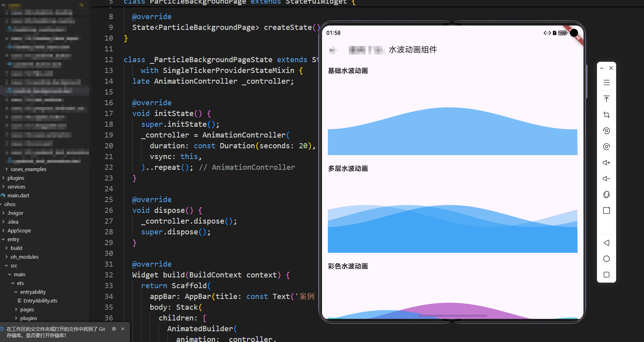This screenshot has height=342, width=644.
Task: Collapse the main folder in tree
Action: 10,274
